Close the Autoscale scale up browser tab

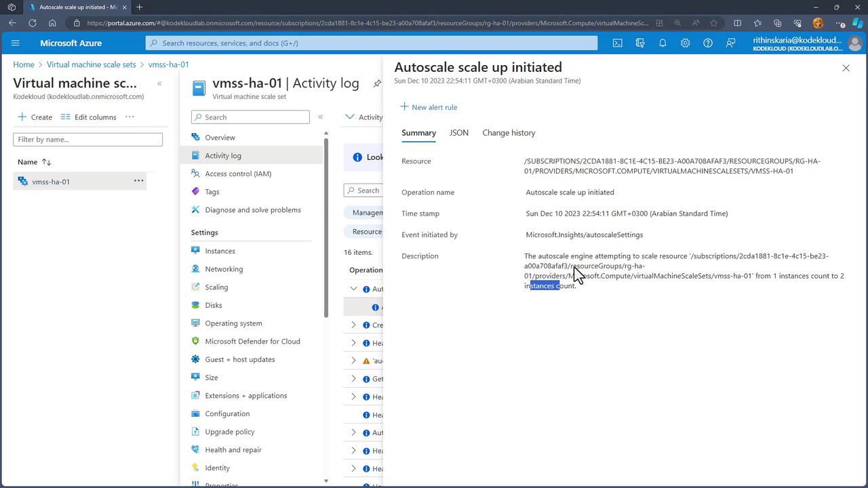tap(124, 7)
